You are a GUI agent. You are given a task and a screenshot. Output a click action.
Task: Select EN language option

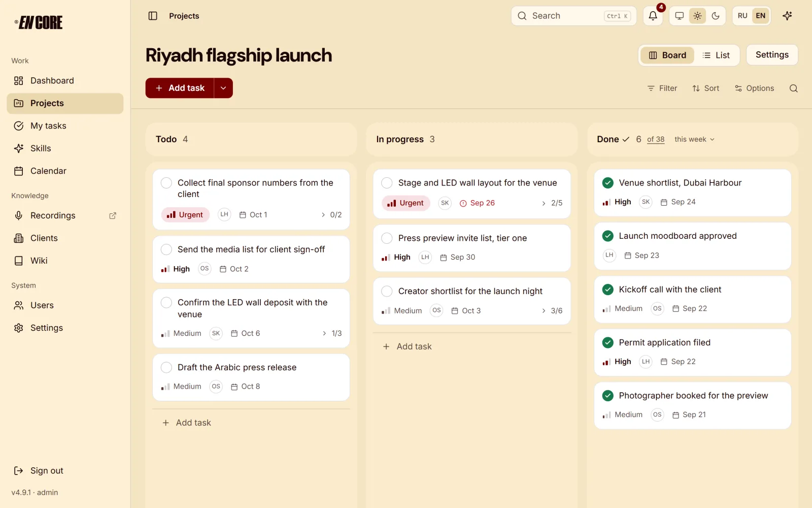click(x=761, y=16)
